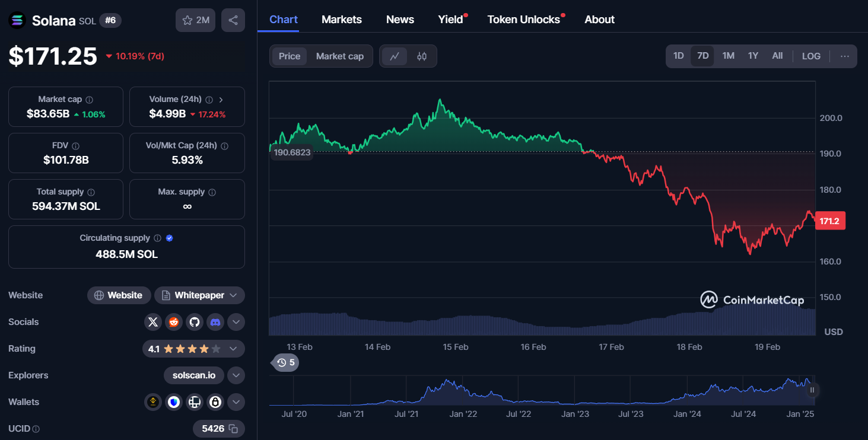Click the FDV info icon

[x=75, y=146]
